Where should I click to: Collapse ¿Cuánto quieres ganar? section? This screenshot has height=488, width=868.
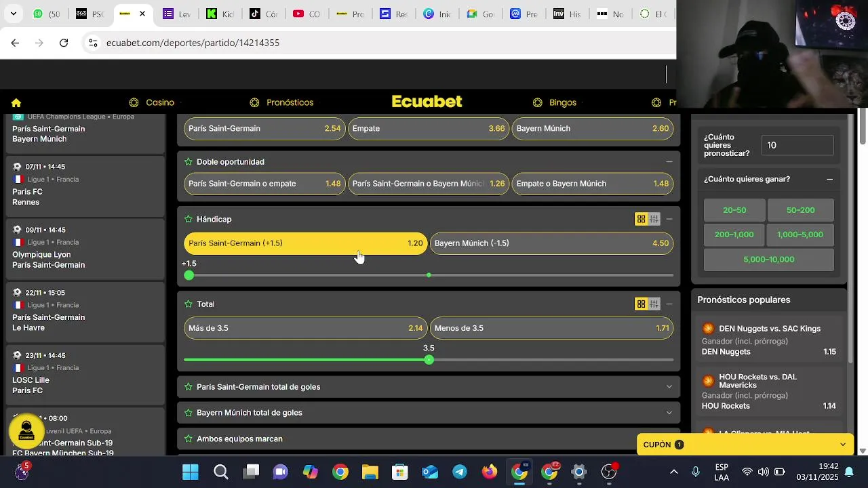coord(829,180)
